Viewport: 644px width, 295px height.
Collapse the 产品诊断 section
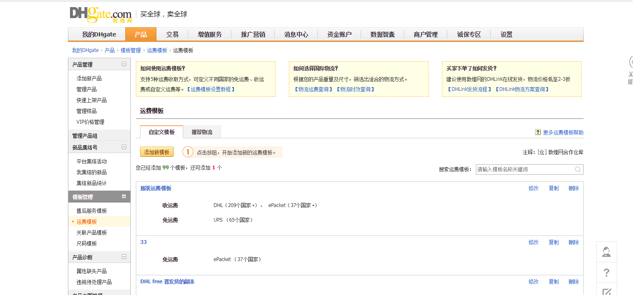click(x=124, y=256)
